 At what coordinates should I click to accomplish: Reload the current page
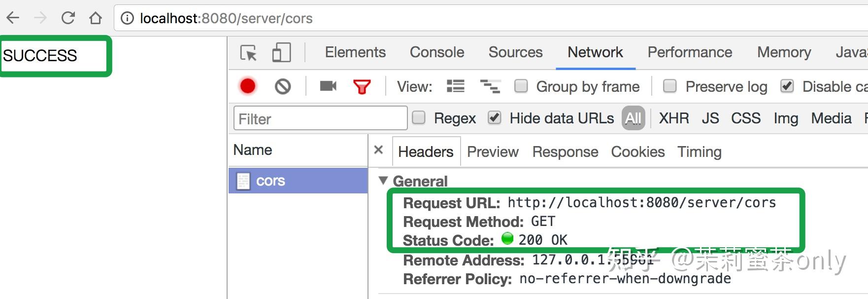coord(68,18)
